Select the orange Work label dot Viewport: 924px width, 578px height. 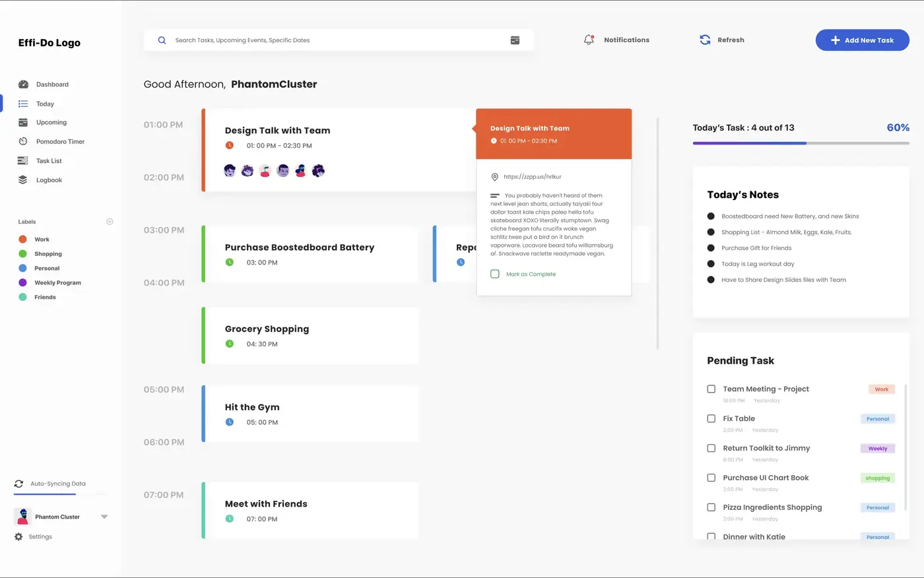click(22, 240)
